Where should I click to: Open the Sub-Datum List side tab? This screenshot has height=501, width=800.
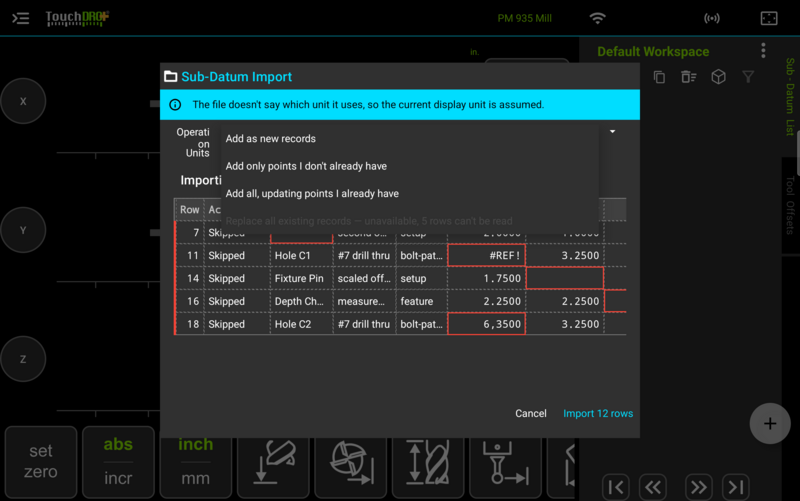tap(790, 96)
